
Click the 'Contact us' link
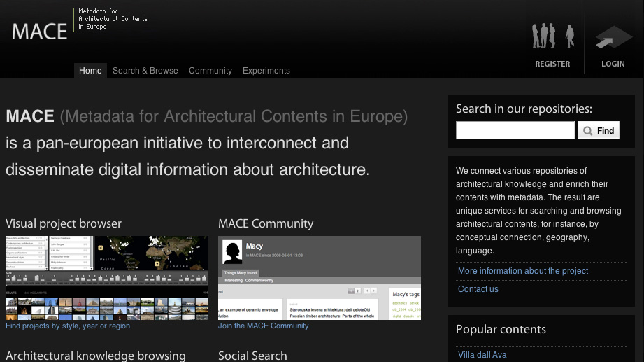pyautogui.click(x=478, y=289)
